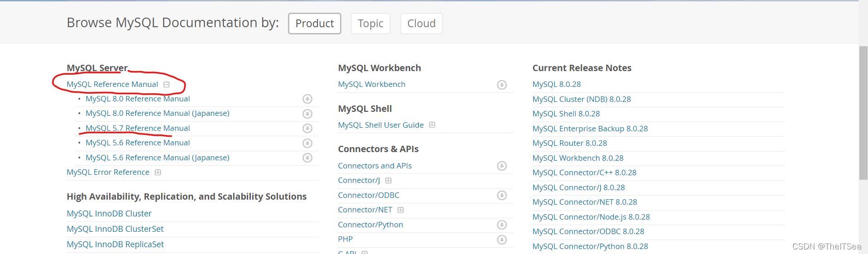View MySQL Connector/NET 8.0.28 release notes
This screenshot has width=868, height=254.
pyautogui.click(x=585, y=202)
